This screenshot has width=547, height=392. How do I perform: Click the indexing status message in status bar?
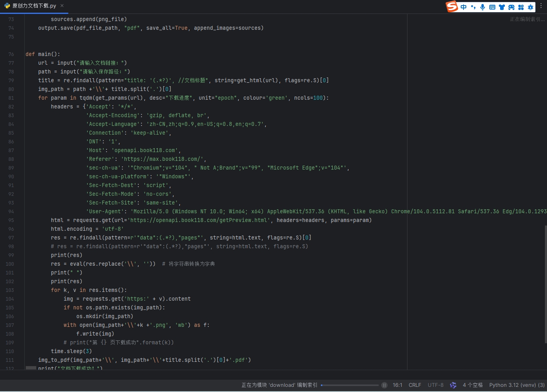click(x=279, y=385)
